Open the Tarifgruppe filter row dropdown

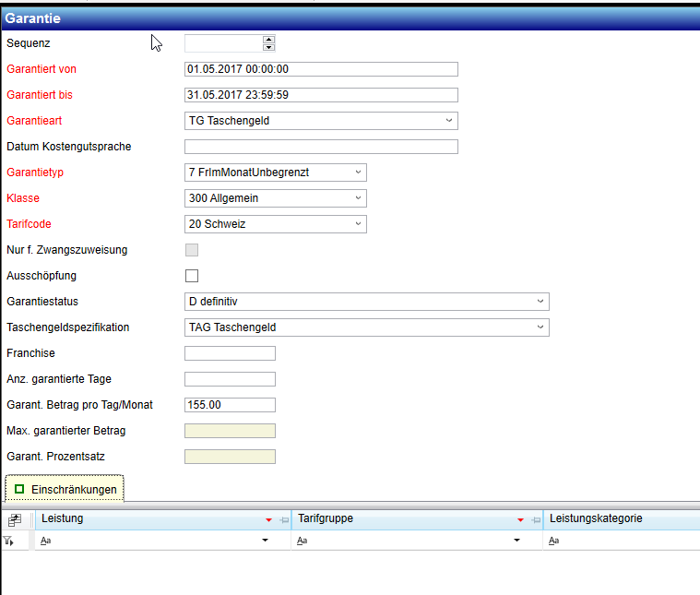[517, 541]
